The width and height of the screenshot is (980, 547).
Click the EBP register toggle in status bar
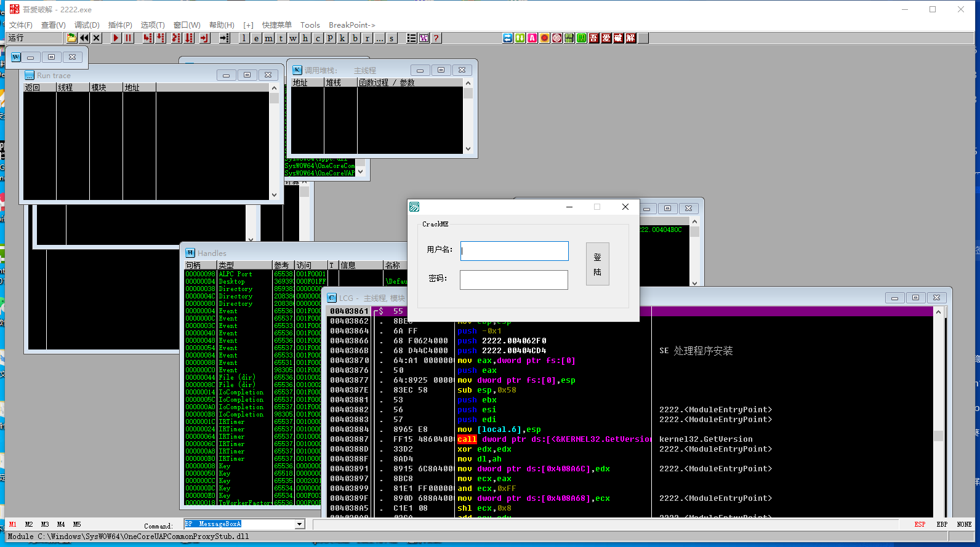coord(942,525)
